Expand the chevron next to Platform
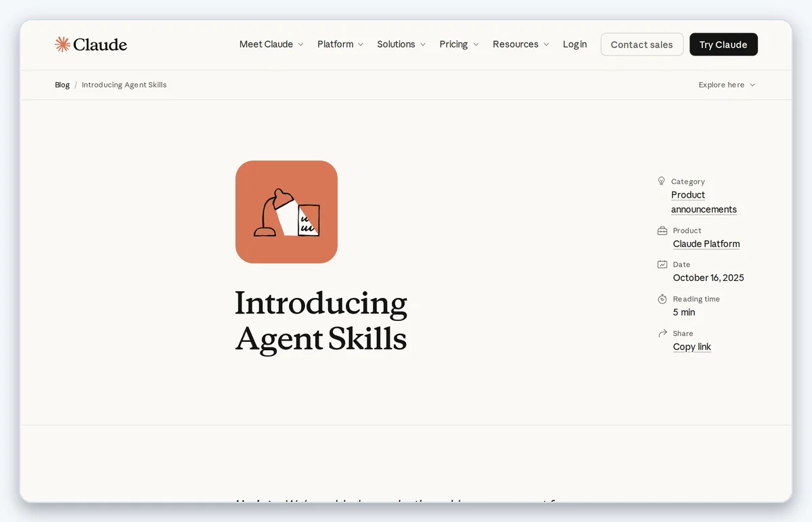This screenshot has width=812, height=522. pos(361,45)
